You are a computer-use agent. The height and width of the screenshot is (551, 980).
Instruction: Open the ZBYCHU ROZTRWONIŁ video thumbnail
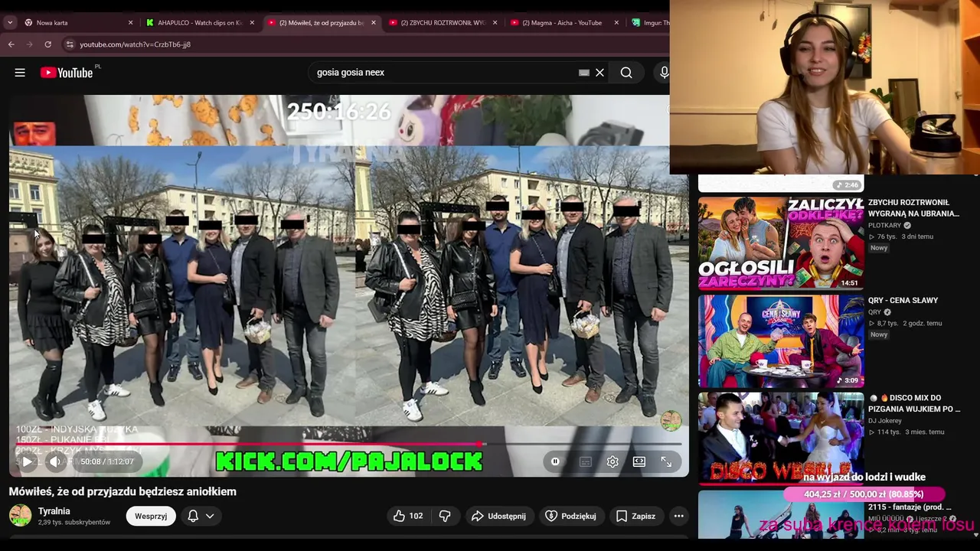pyautogui.click(x=781, y=244)
